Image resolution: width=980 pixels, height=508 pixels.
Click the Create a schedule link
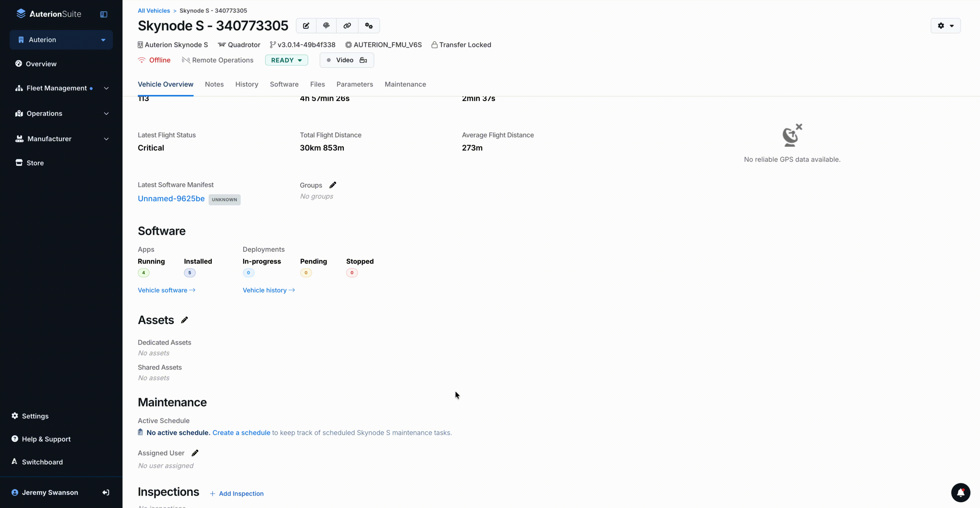[241, 433]
